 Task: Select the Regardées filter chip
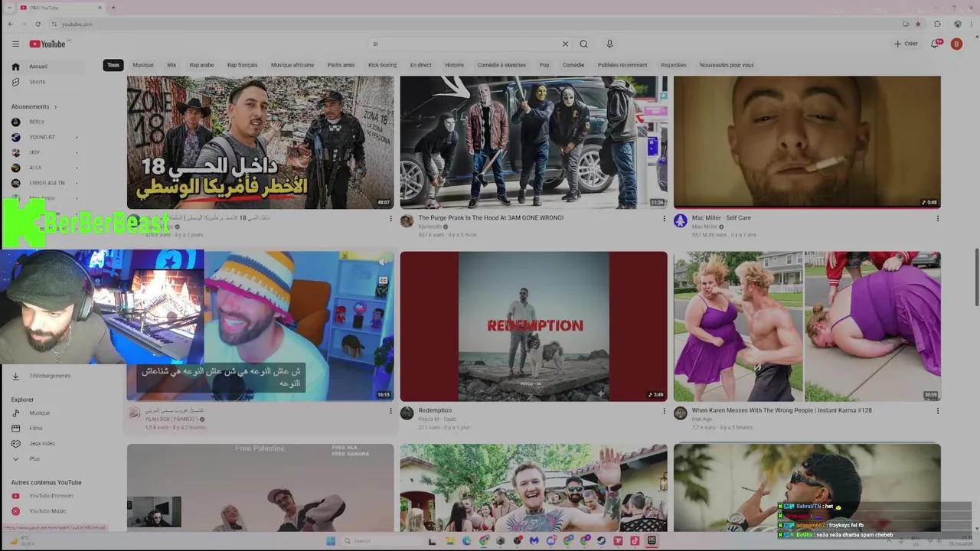pyautogui.click(x=674, y=65)
